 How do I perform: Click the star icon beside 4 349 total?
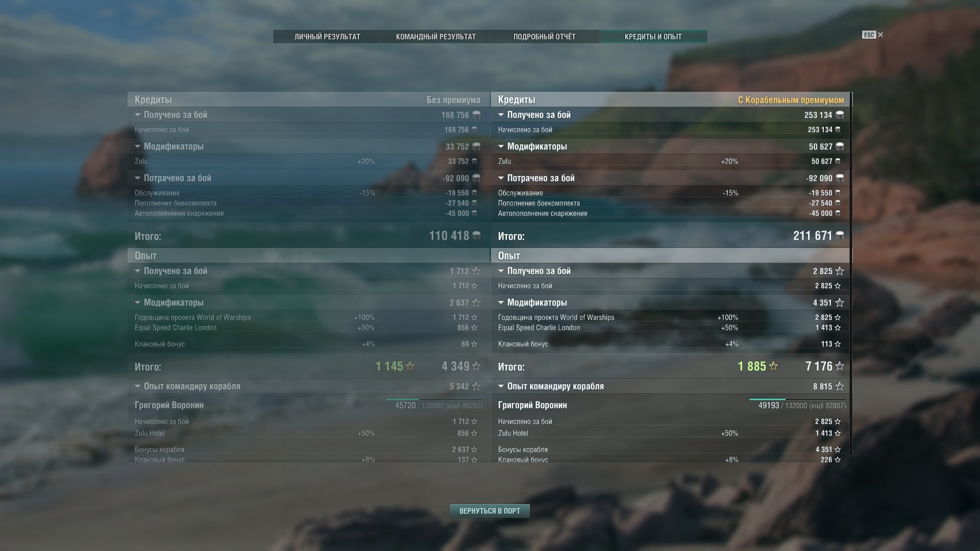(476, 366)
